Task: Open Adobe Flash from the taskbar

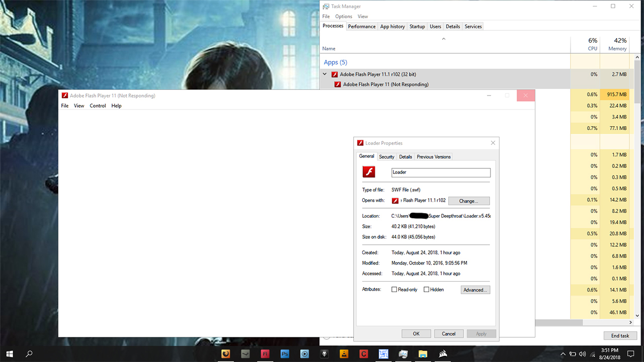Action: tap(265, 354)
